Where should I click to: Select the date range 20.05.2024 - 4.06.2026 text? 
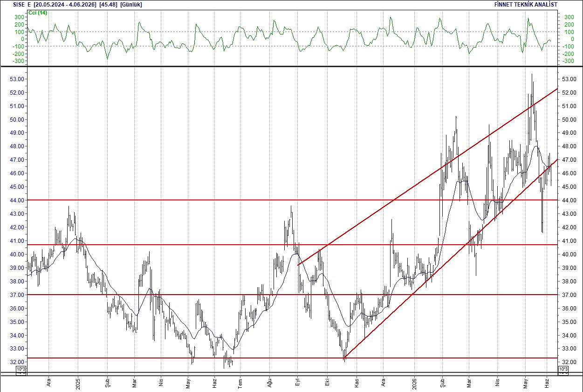coord(64,4)
